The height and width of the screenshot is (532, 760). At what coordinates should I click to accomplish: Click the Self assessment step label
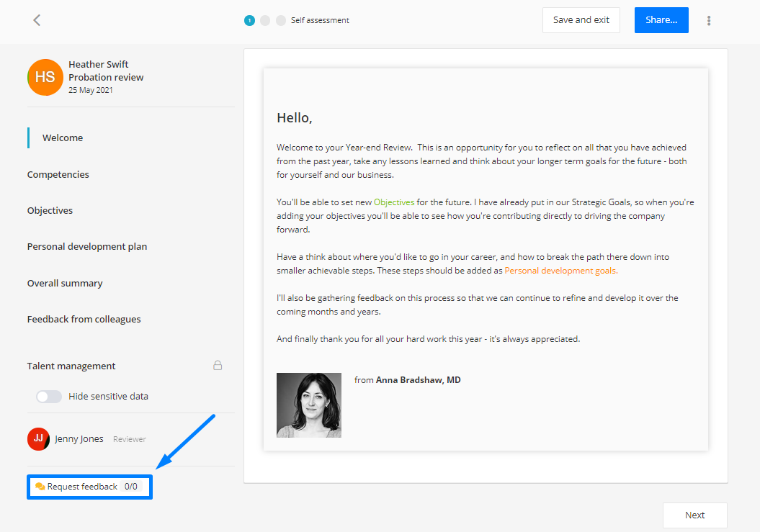320,20
